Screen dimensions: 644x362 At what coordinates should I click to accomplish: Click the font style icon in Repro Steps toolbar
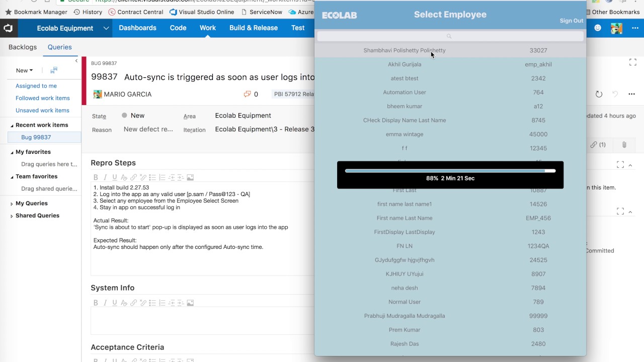pyautogui.click(x=124, y=177)
